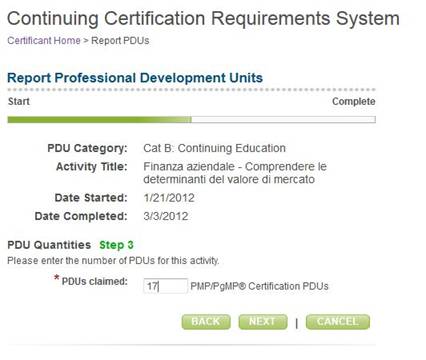
Task: Click the Report Professional Development Units heading
Action: click(135, 78)
